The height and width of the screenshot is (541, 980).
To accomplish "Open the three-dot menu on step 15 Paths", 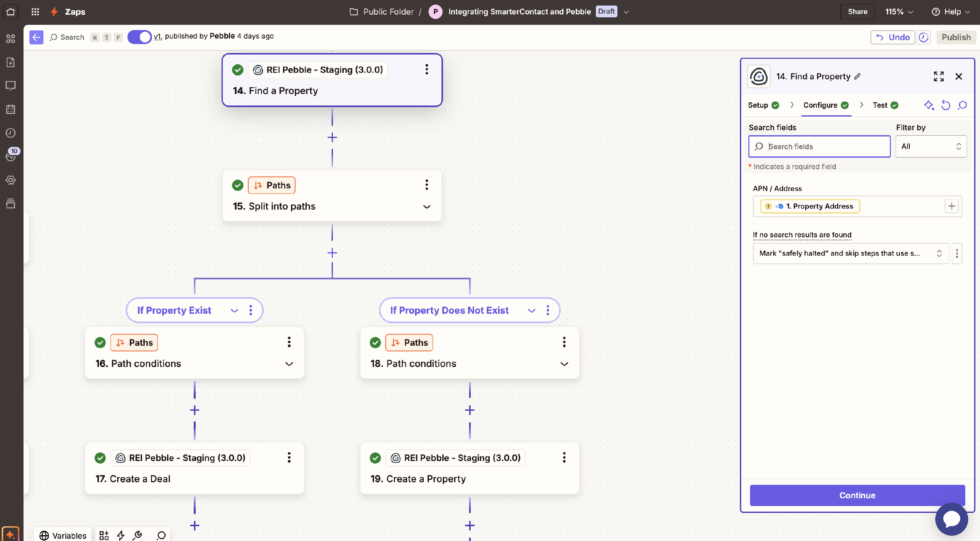I will pos(427,185).
